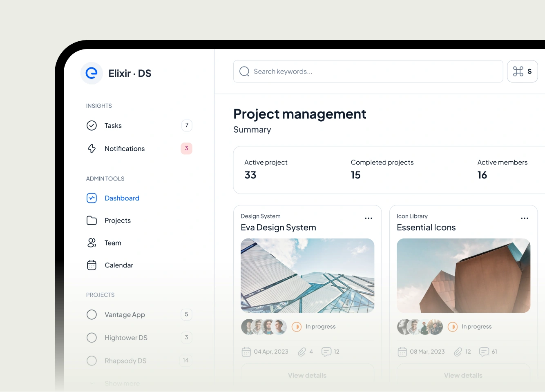
Task: Click the Team people icon
Action: tap(92, 243)
